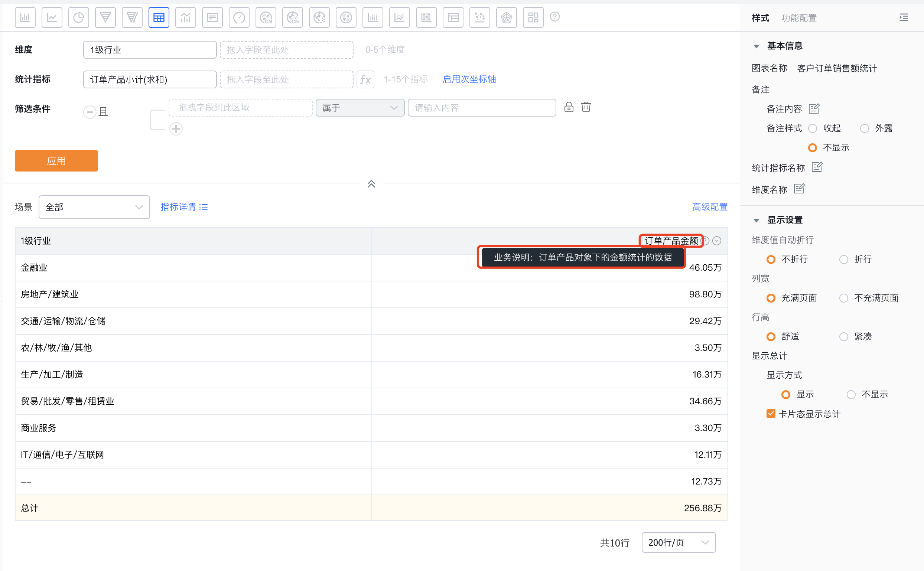Select 折行 wrap radio option

point(843,260)
